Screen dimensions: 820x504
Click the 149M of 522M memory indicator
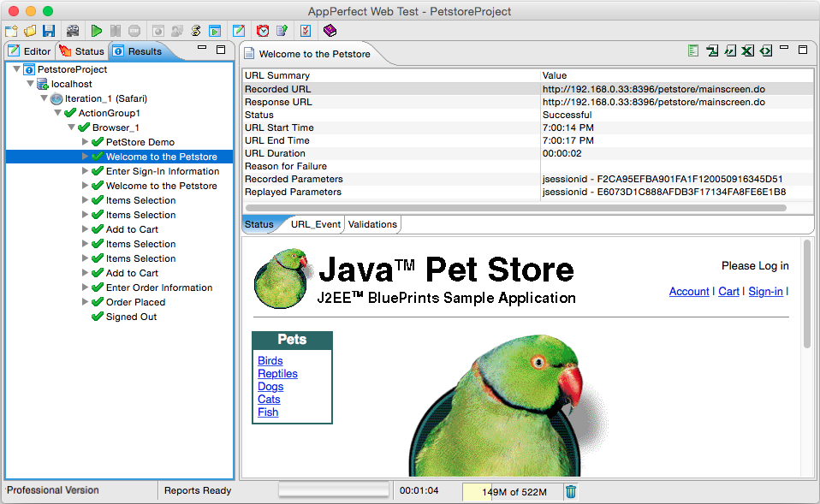(513, 492)
